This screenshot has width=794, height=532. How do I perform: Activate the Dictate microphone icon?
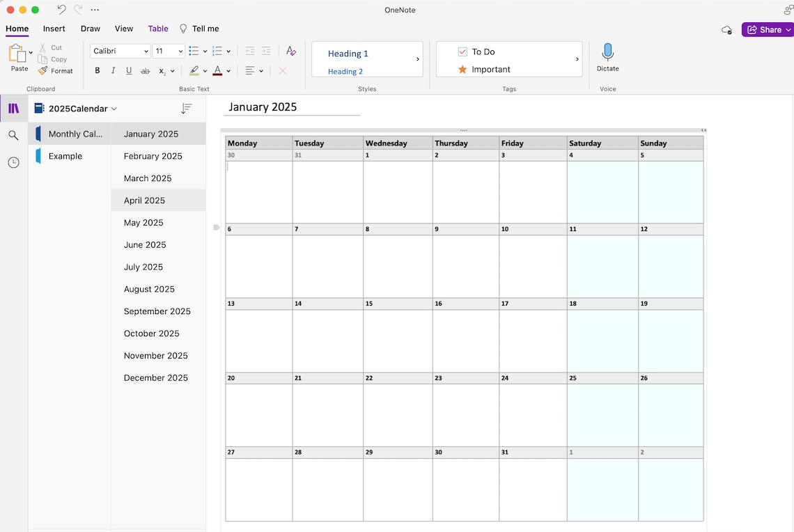point(607,56)
